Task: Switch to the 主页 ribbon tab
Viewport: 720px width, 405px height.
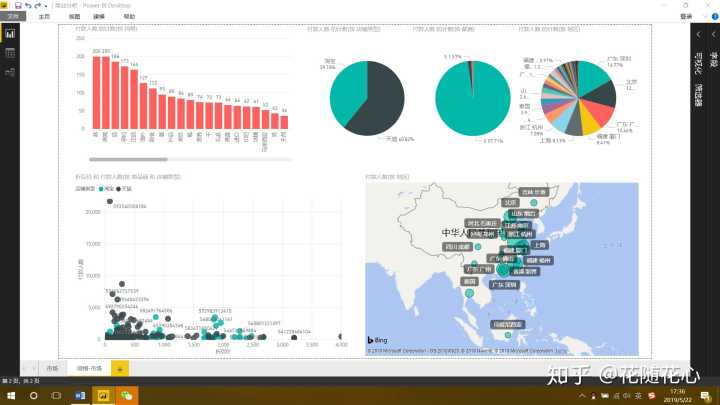Action: pyautogui.click(x=43, y=17)
